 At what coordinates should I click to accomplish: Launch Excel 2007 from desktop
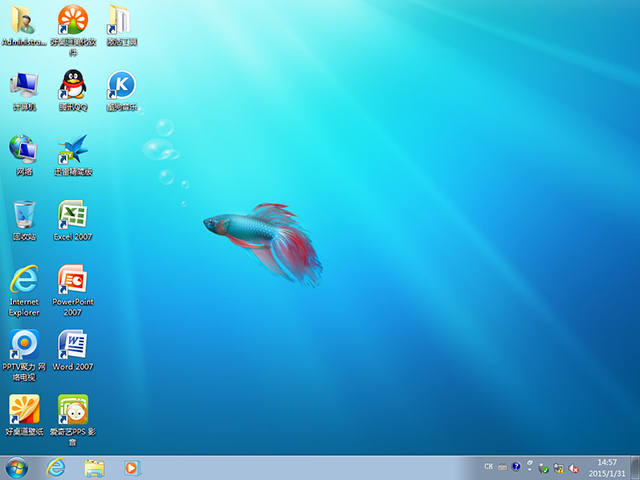72,215
